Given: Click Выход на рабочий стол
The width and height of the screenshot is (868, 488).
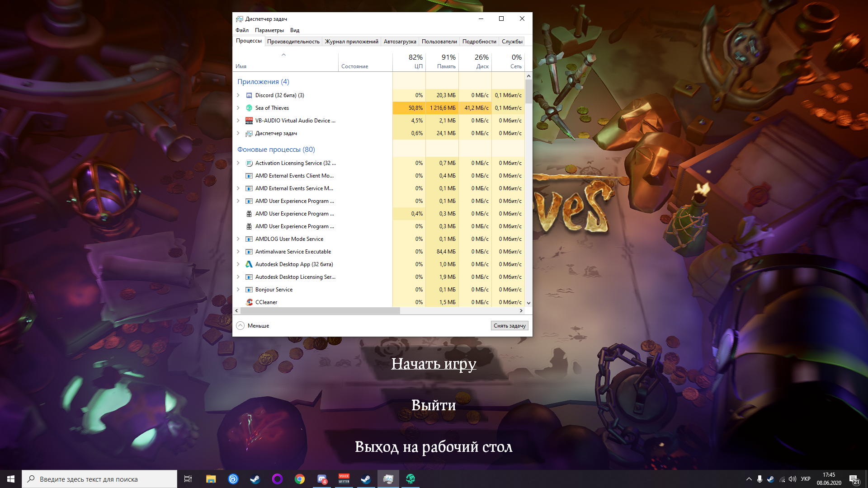Looking at the screenshot, I should click(x=434, y=447).
